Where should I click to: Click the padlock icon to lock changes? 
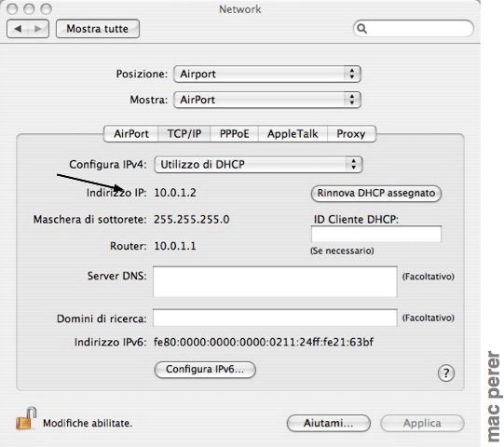pyautogui.click(x=26, y=418)
